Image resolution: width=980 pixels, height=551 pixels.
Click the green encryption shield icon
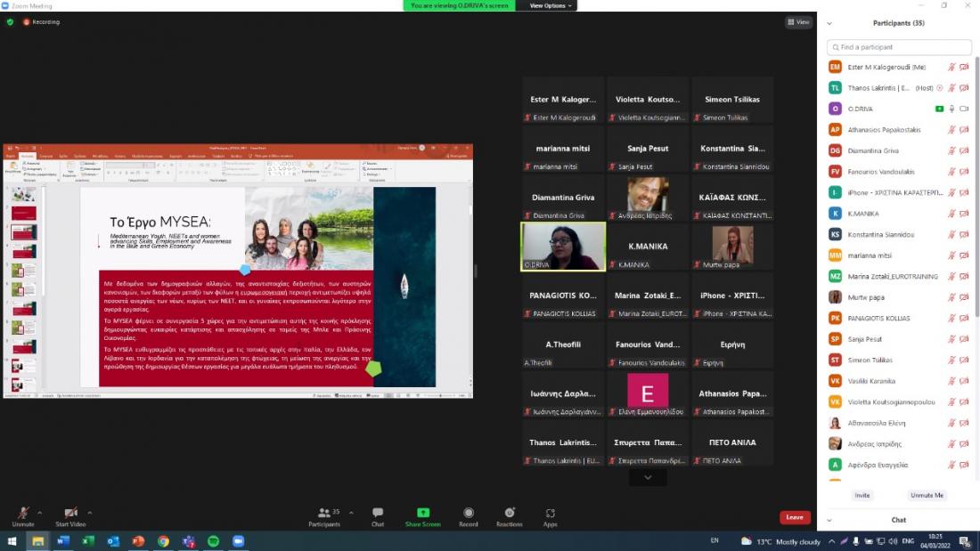pos(10,21)
